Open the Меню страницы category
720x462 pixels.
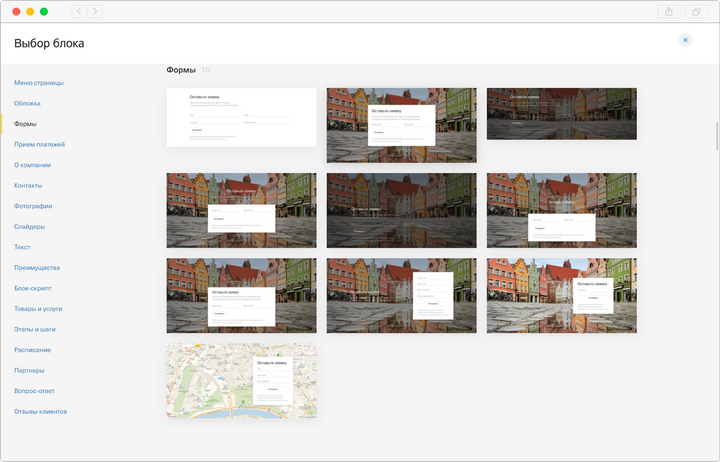[39, 83]
